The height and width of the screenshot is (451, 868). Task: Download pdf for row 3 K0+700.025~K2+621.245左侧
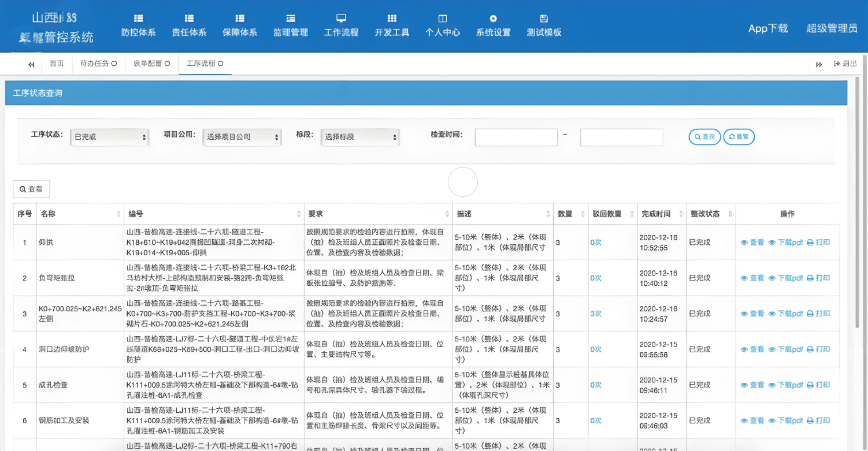point(786,314)
